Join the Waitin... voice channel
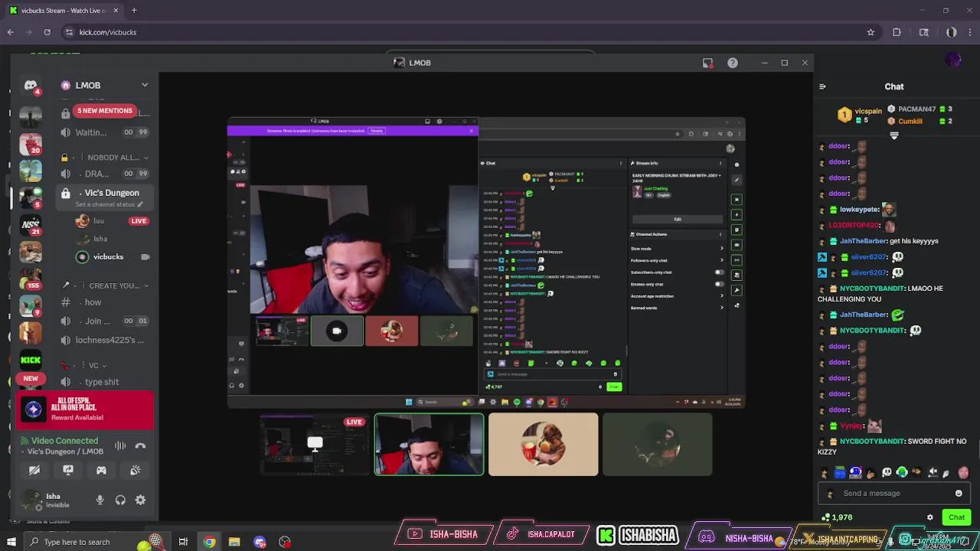This screenshot has height=551, width=980. pyautogui.click(x=105, y=132)
